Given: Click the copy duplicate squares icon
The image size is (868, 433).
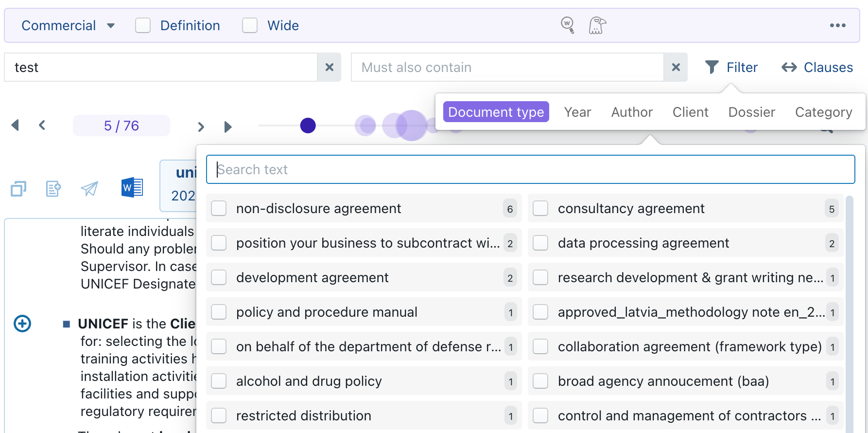Looking at the screenshot, I should click(18, 188).
